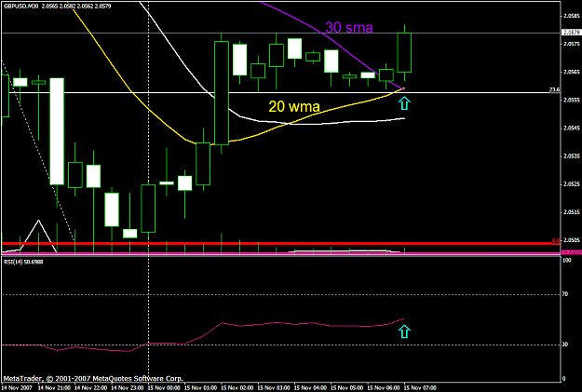Select the current price tag 2.0579 on the price axis
The height and width of the screenshot is (392, 582).
point(572,33)
